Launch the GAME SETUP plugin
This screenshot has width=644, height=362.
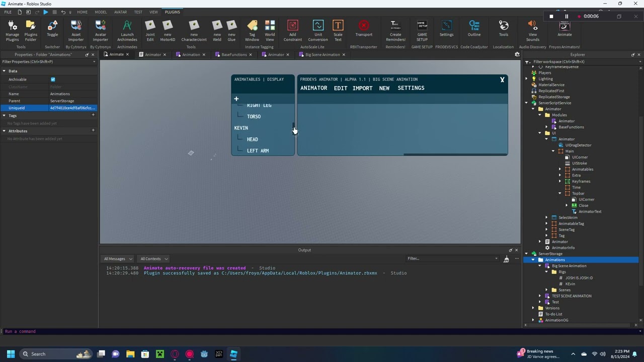(x=422, y=31)
